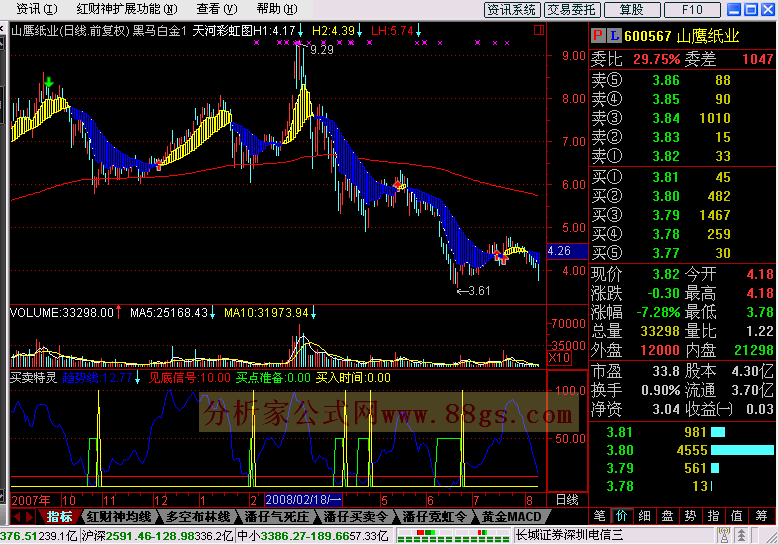Screen dimensions: 779x545
Task: Click the 4.26 price marker on axis
Action: click(x=567, y=251)
